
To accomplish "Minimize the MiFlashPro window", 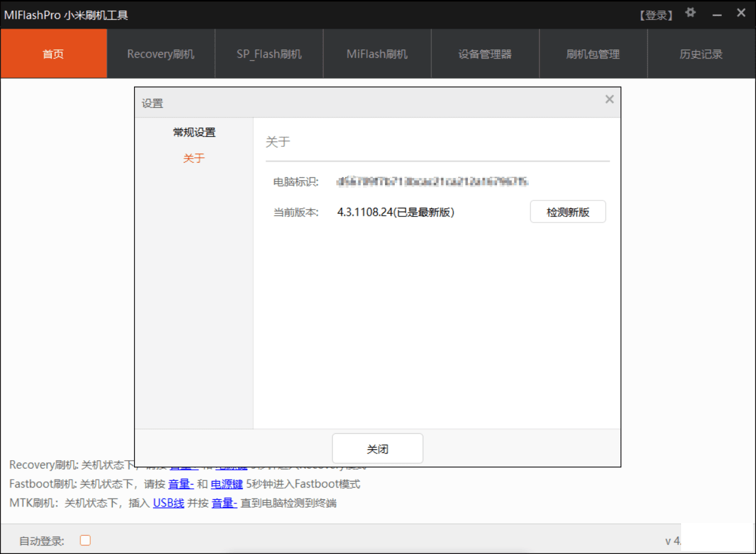I will tap(717, 15).
